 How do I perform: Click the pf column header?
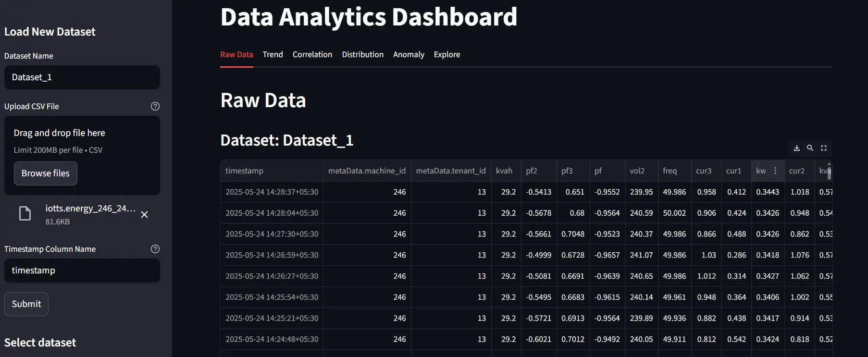[607, 171]
